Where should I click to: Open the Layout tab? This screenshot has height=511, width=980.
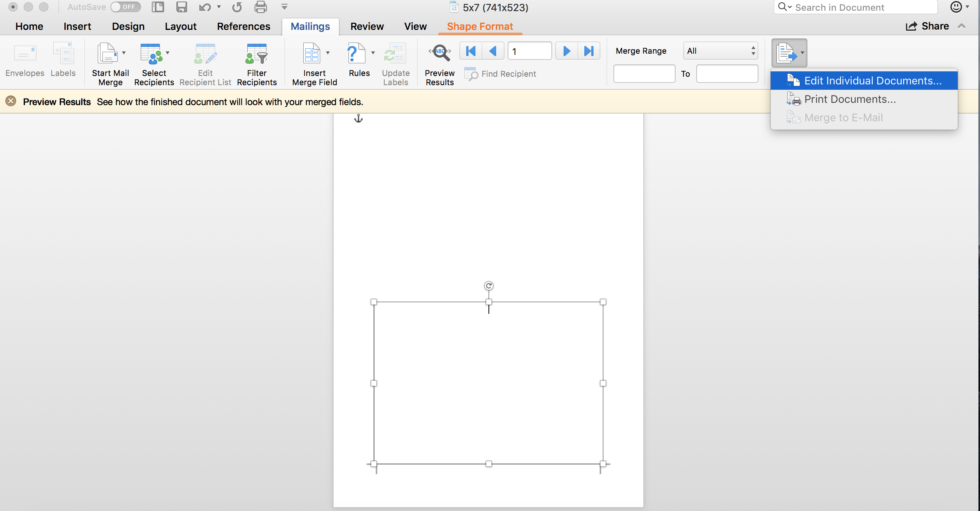tap(181, 26)
